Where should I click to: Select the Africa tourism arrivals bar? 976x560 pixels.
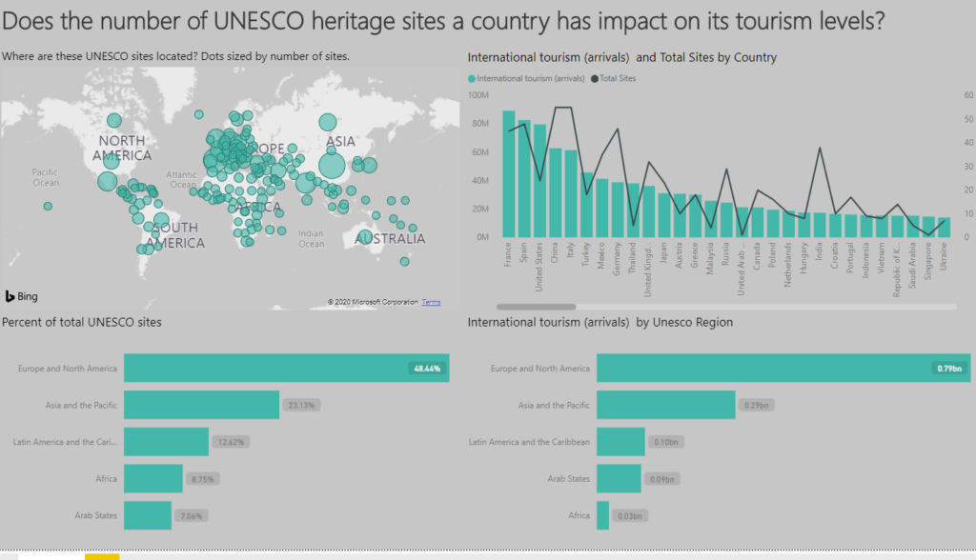pos(602,515)
